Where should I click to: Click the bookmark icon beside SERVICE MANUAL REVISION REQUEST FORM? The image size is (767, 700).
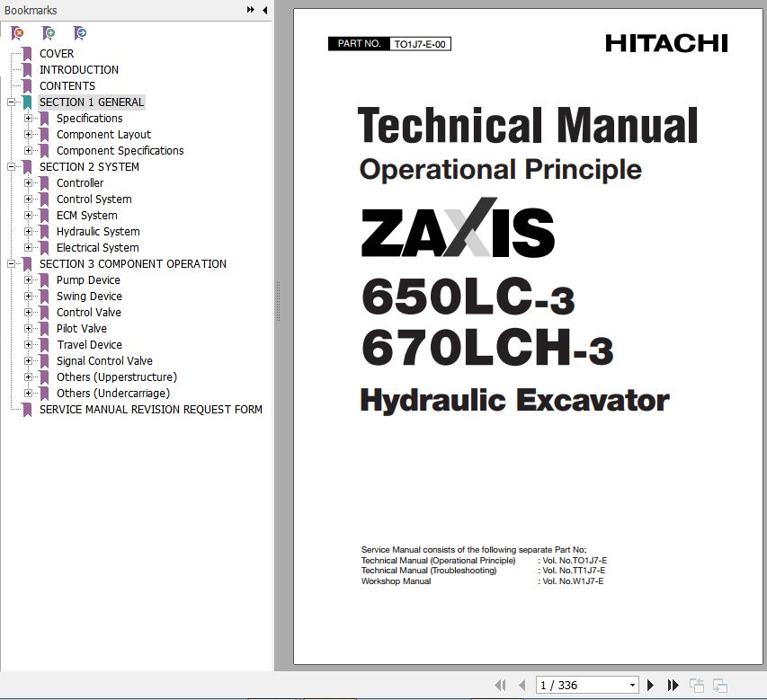click(27, 410)
